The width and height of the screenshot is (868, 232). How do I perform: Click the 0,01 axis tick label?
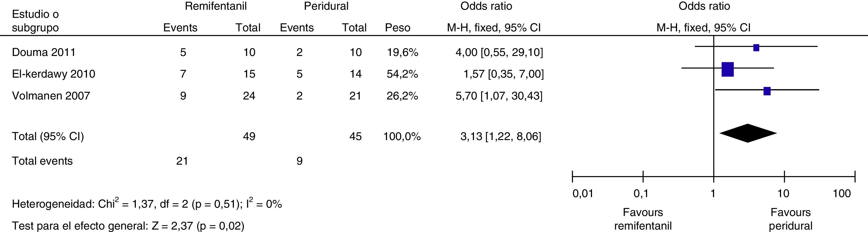pyautogui.click(x=583, y=194)
